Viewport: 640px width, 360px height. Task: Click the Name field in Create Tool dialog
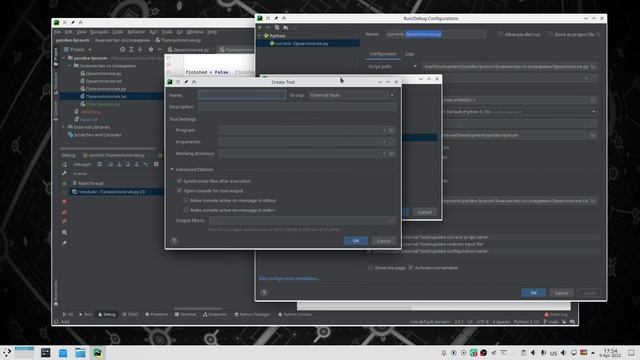click(x=242, y=95)
